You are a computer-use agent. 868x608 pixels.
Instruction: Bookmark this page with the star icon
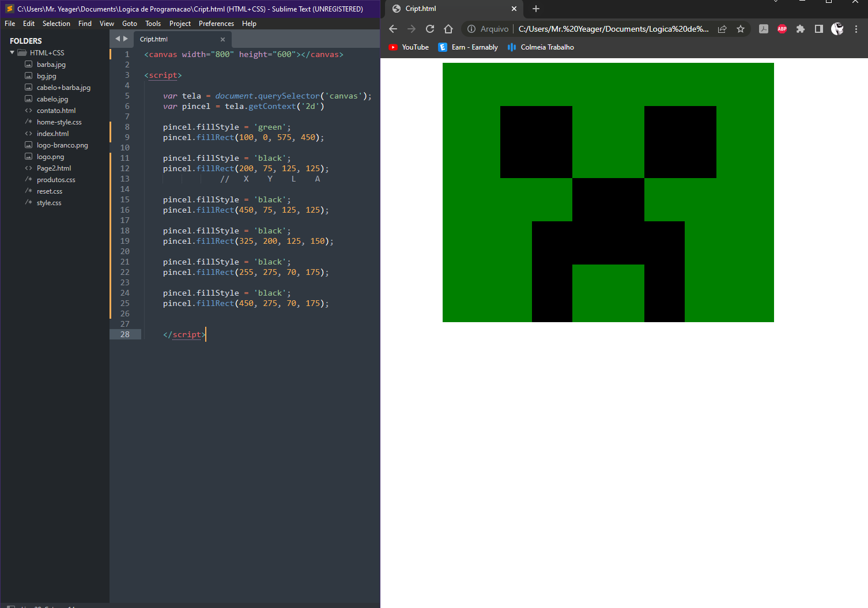pos(741,29)
